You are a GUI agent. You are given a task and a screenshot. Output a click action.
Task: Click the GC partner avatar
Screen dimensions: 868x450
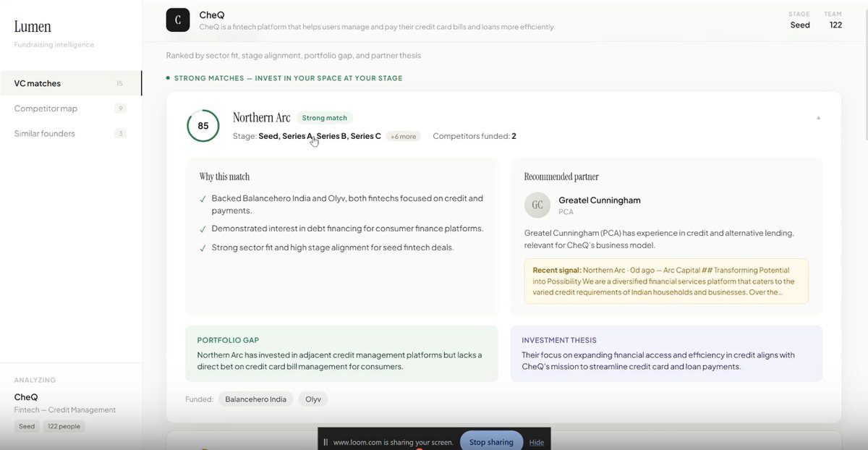click(x=537, y=205)
